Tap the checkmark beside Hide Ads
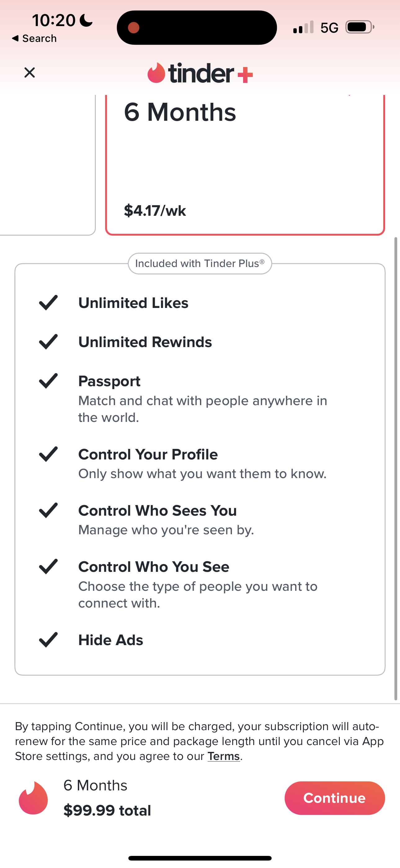Viewport: 400px width, 868px height. click(48, 640)
